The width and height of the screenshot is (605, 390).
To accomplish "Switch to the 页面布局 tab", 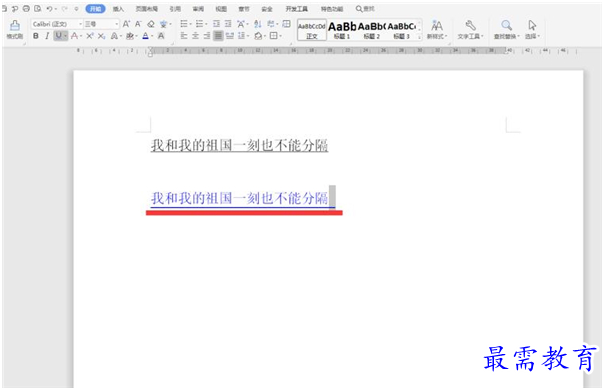I will 147,8.
